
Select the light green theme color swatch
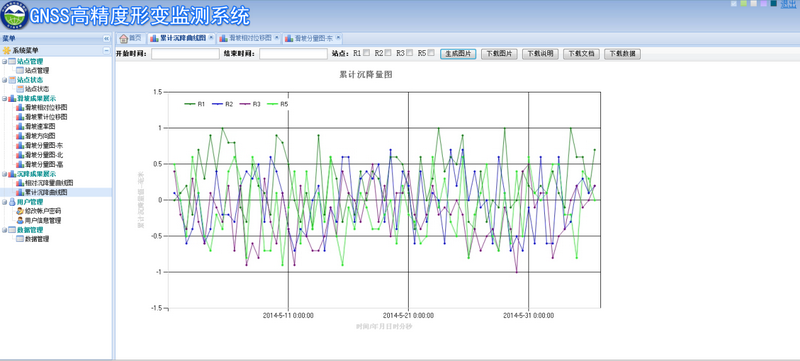743,4
